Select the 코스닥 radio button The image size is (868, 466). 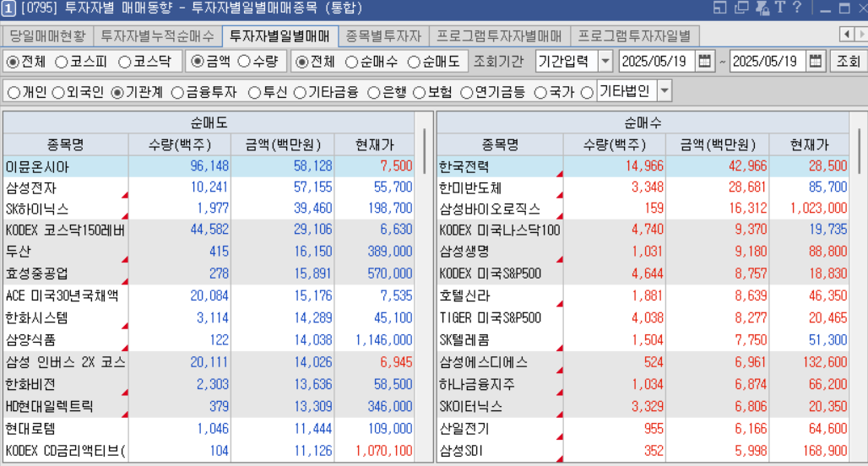click(125, 62)
